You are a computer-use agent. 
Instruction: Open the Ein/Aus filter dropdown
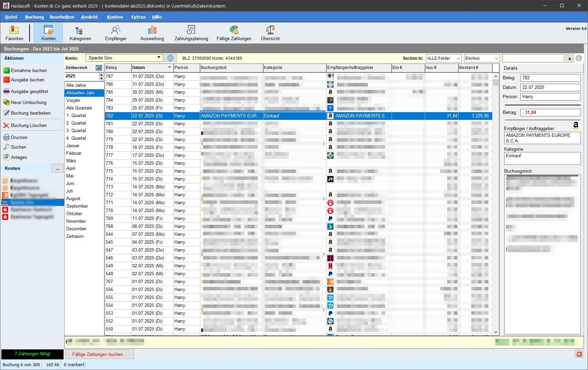(x=482, y=58)
